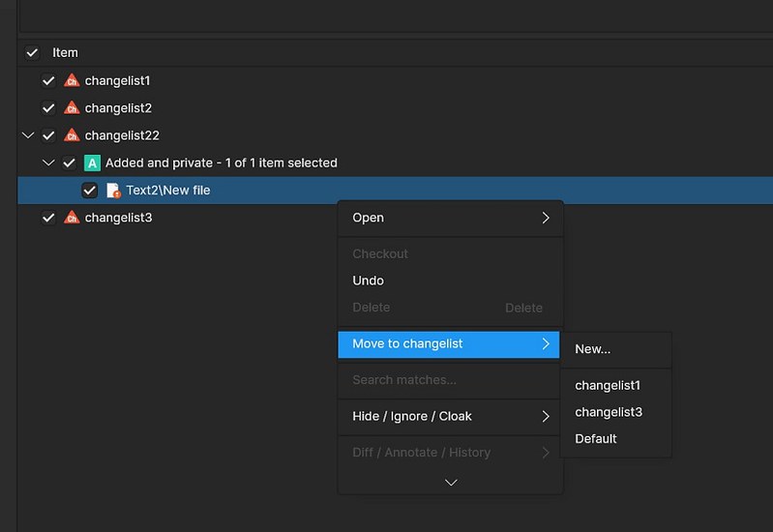Expand the context menu's bottom chevron

pyautogui.click(x=450, y=482)
